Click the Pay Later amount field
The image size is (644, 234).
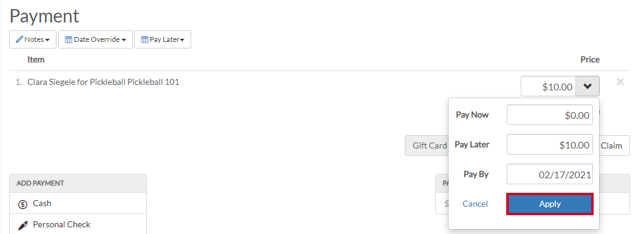[x=550, y=144]
